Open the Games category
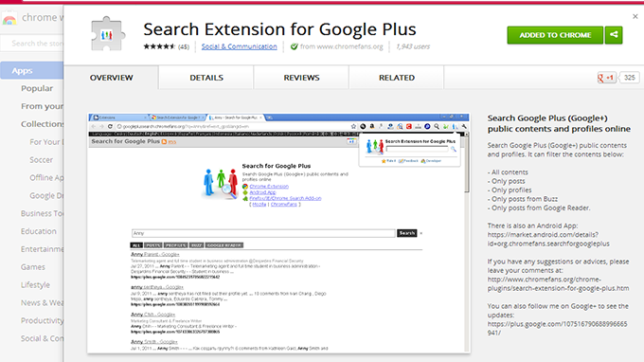Viewport: 644px width, 362px height. coord(33,267)
